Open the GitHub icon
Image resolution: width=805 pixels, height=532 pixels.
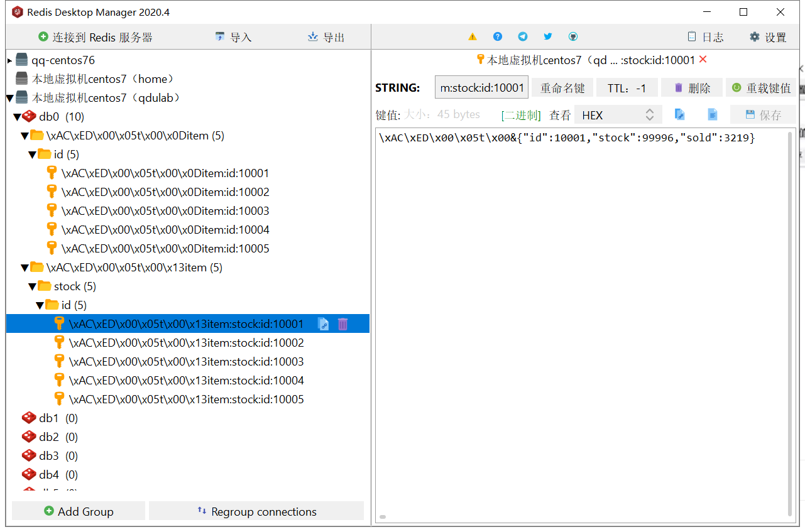573,37
